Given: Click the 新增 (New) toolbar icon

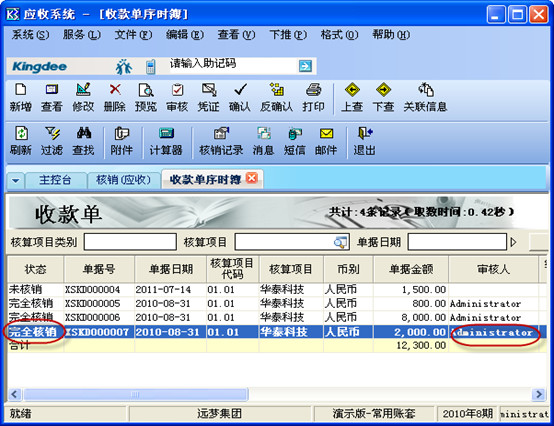Looking at the screenshot, I should pos(20,90).
